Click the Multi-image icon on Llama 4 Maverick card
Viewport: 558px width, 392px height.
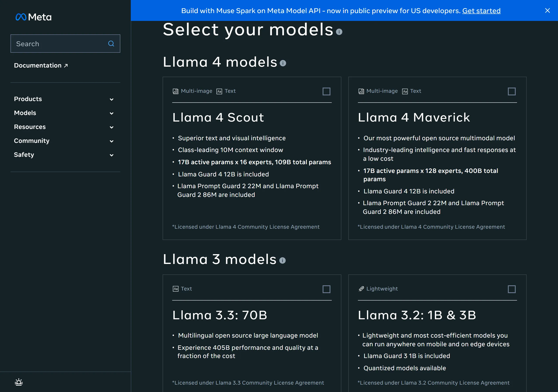click(361, 91)
